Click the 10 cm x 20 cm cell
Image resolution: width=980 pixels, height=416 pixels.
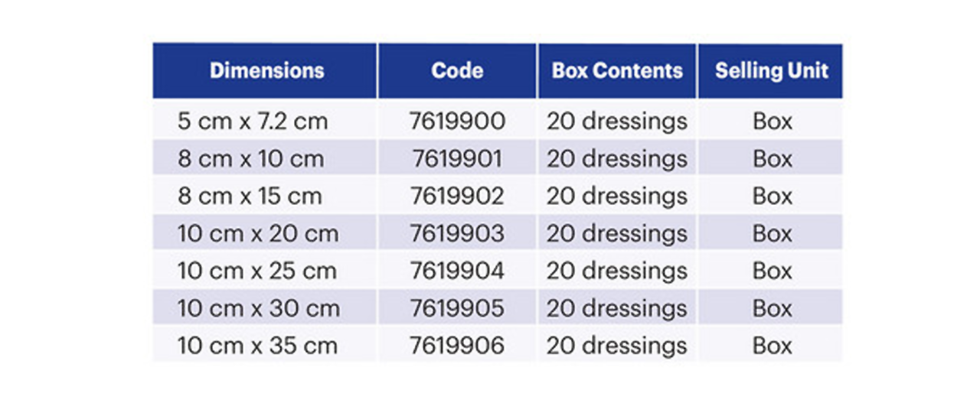(257, 234)
